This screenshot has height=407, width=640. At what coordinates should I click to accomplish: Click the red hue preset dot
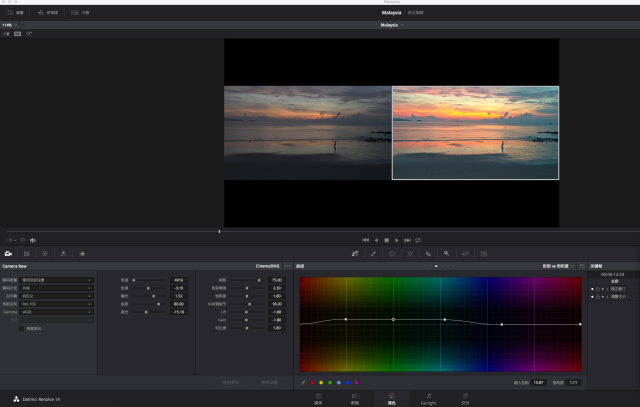point(311,382)
